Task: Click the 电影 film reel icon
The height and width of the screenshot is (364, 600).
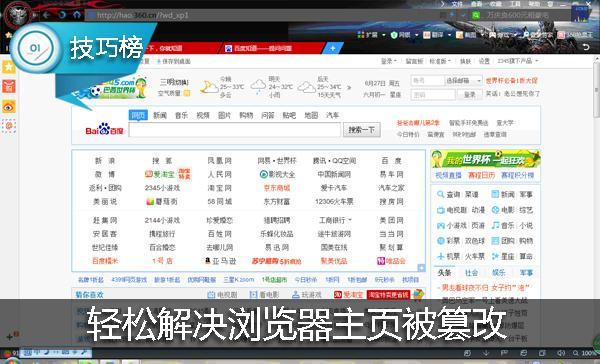Action: [x=495, y=210]
